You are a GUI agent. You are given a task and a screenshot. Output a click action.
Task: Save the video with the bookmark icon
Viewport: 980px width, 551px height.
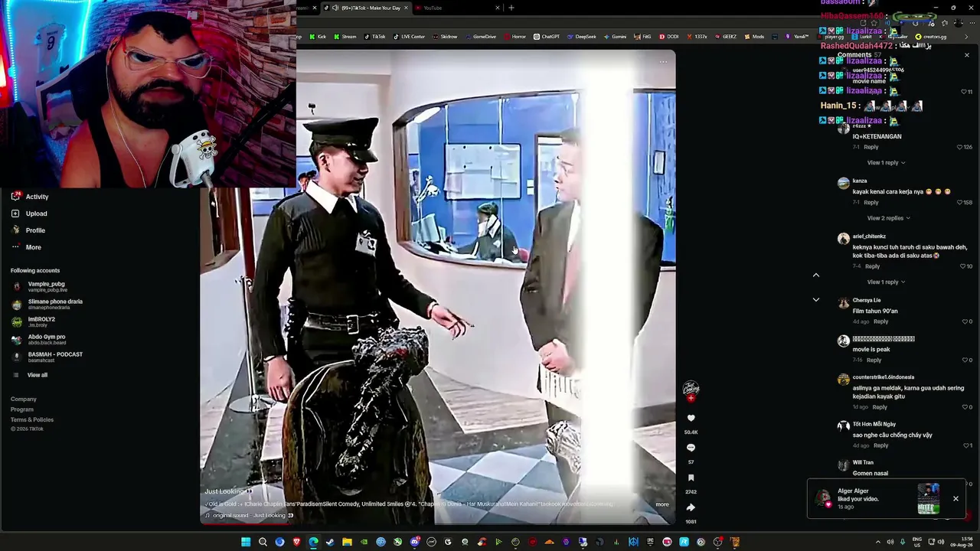point(691,478)
